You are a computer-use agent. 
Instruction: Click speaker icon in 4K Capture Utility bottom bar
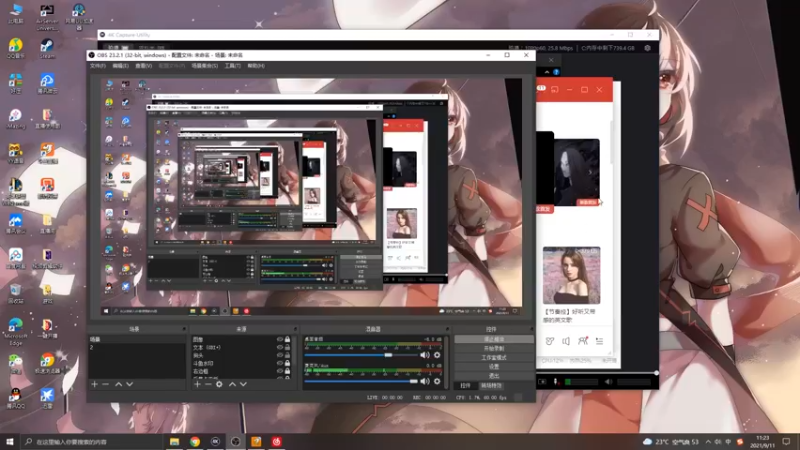[x=608, y=382]
